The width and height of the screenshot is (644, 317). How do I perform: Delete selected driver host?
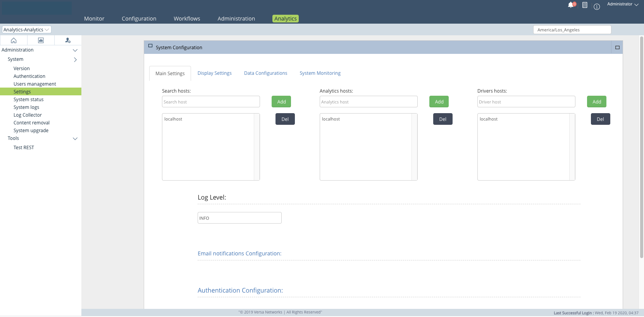[601, 119]
